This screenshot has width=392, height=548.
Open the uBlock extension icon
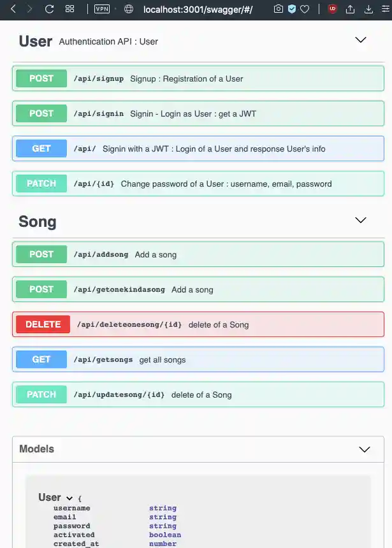click(x=332, y=9)
